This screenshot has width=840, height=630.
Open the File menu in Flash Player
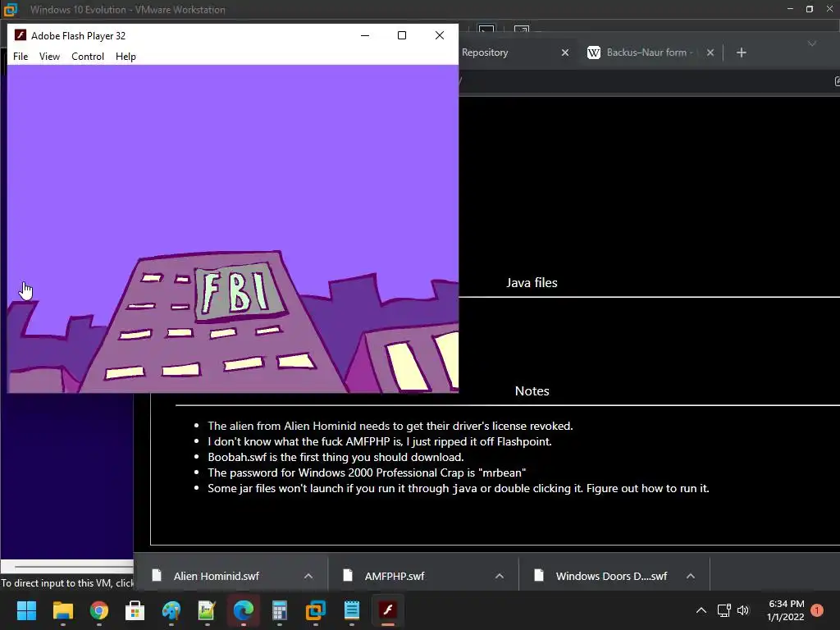(21, 57)
